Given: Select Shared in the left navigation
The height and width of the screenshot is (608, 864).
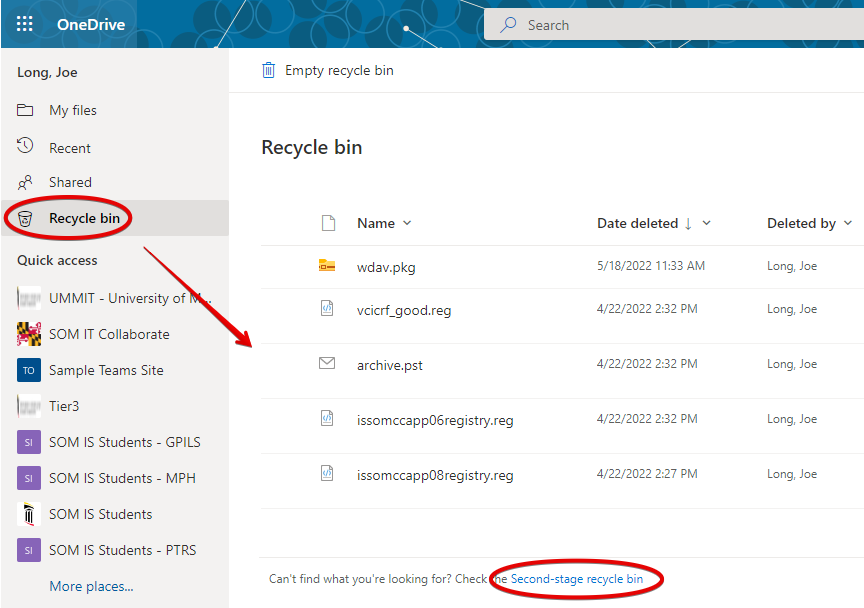Looking at the screenshot, I should tap(70, 182).
